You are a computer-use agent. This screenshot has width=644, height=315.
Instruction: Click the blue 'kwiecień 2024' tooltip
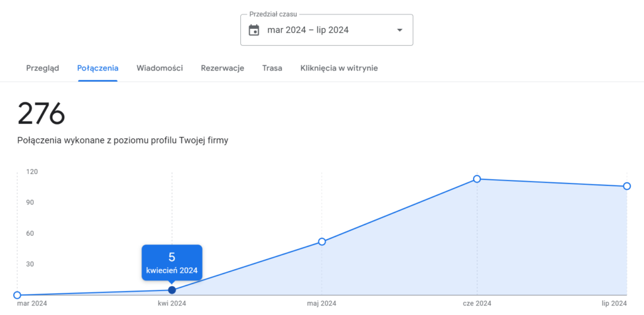coord(172,263)
